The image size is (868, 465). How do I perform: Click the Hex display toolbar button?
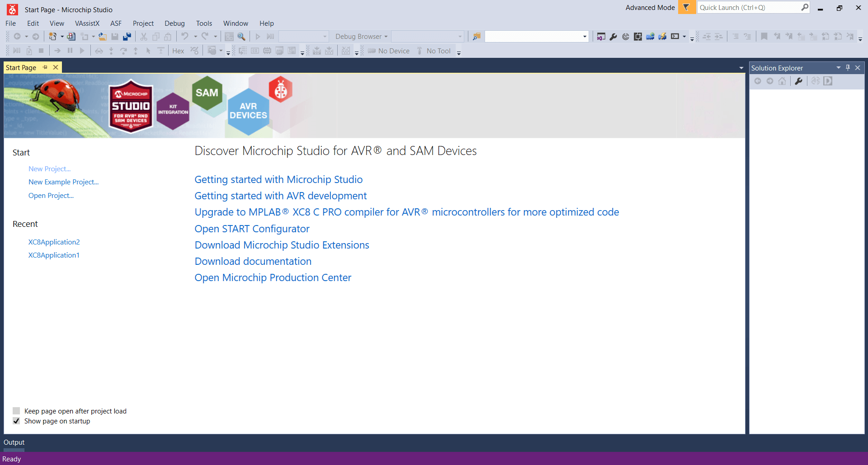tap(178, 51)
